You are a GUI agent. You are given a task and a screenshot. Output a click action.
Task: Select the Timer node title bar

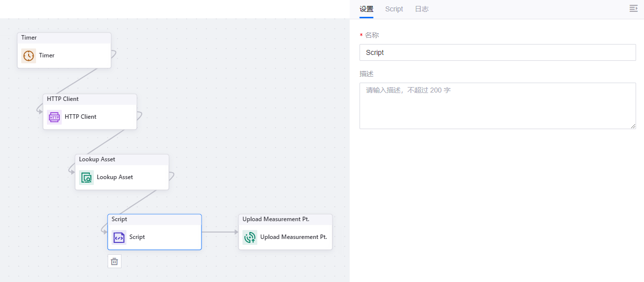[x=64, y=38]
